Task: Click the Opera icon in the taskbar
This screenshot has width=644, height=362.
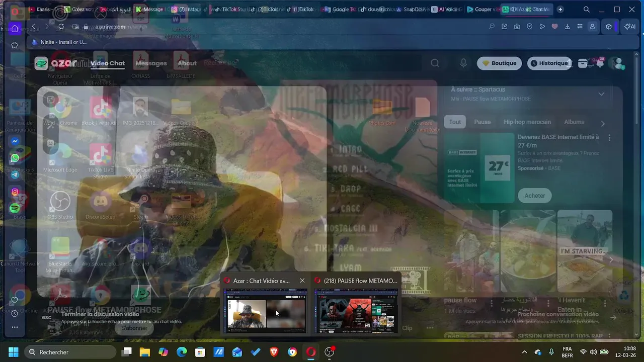Action: point(311,352)
